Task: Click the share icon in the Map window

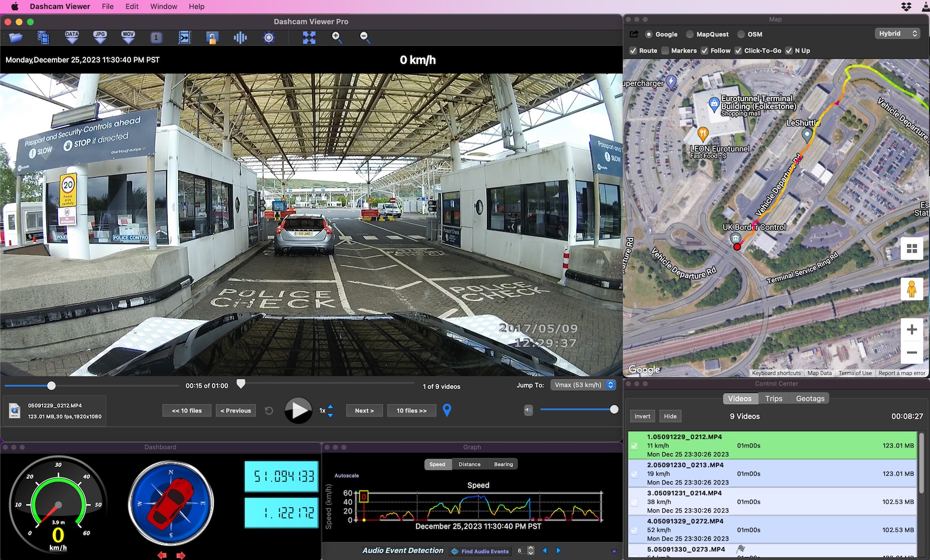Action: [x=634, y=34]
